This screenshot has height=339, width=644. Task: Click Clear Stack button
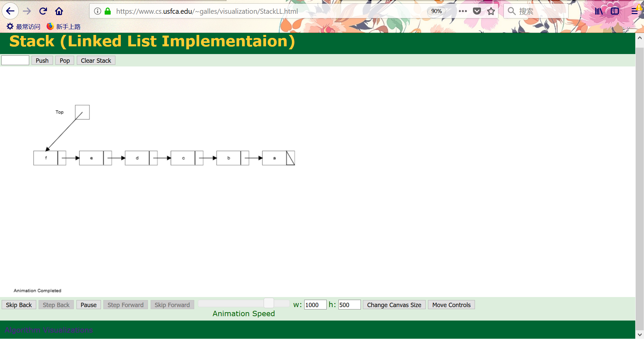[x=96, y=60]
